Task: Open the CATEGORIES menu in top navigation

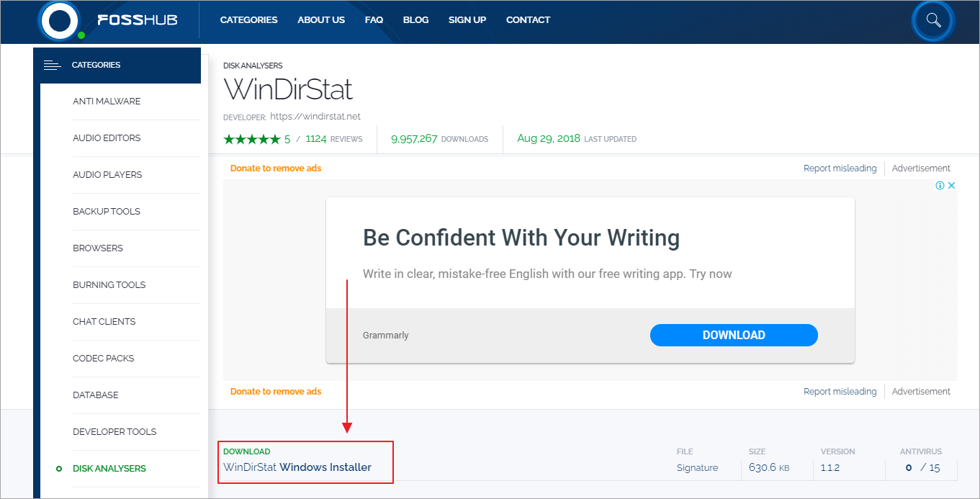Action: [x=248, y=20]
